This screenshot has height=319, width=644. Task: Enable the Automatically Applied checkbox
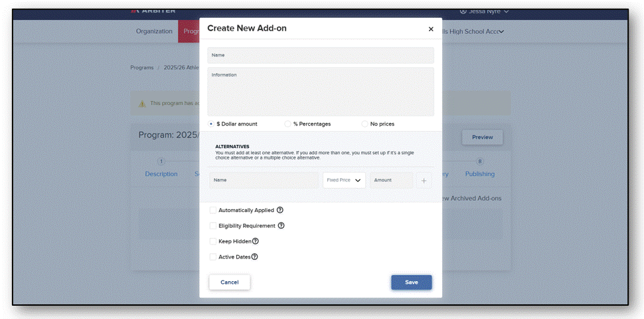pyautogui.click(x=212, y=210)
